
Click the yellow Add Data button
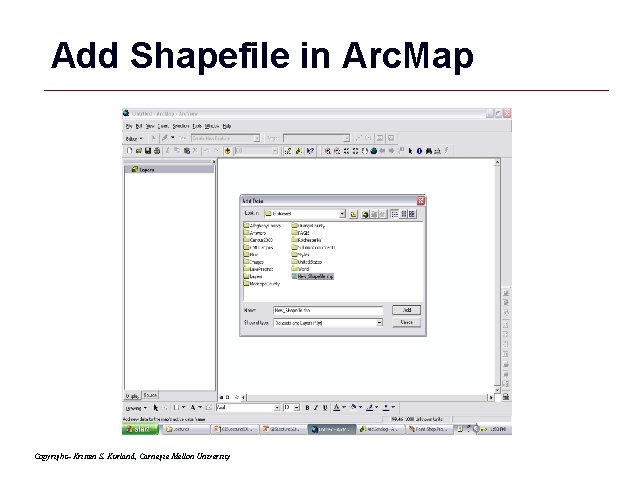[227, 151]
